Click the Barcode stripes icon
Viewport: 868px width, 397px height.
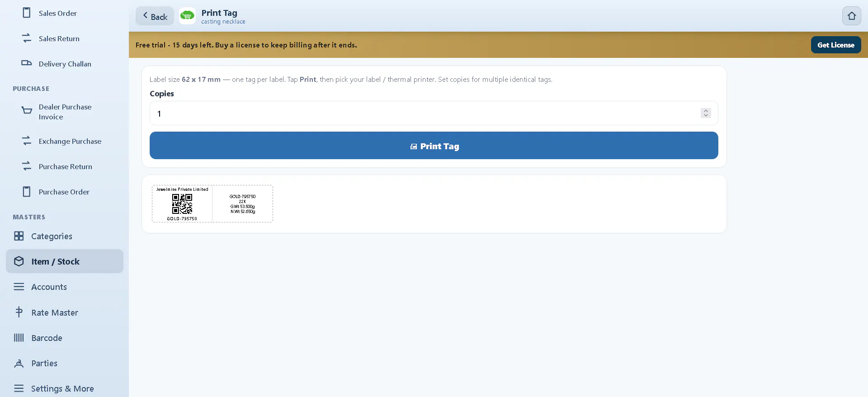click(x=19, y=338)
